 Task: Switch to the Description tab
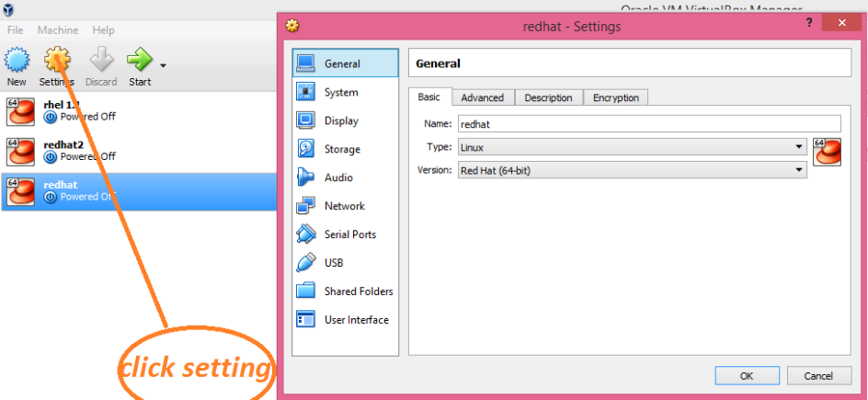pos(549,97)
